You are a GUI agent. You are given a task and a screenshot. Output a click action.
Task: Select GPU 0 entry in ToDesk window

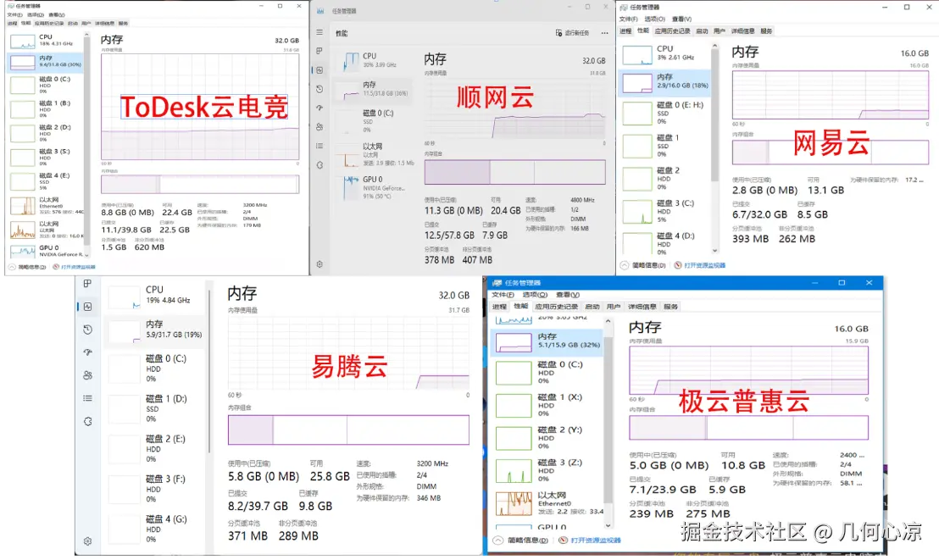pyautogui.click(x=46, y=251)
